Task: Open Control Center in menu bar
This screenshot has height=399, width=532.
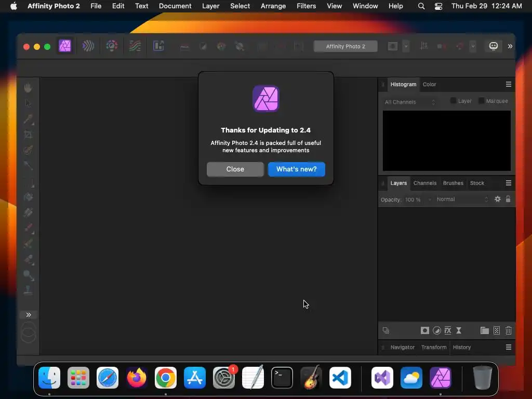Action: (438, 6)
